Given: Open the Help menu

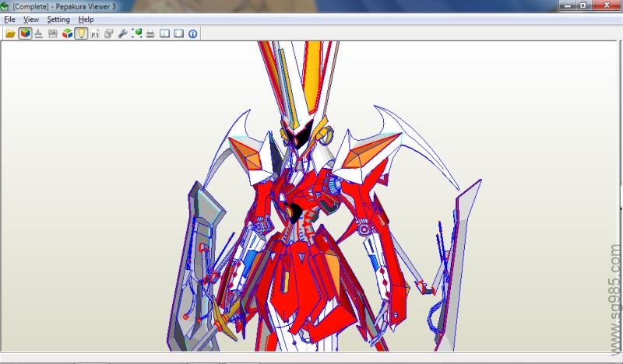Looking at the screenshot, I should pos(86,19).
